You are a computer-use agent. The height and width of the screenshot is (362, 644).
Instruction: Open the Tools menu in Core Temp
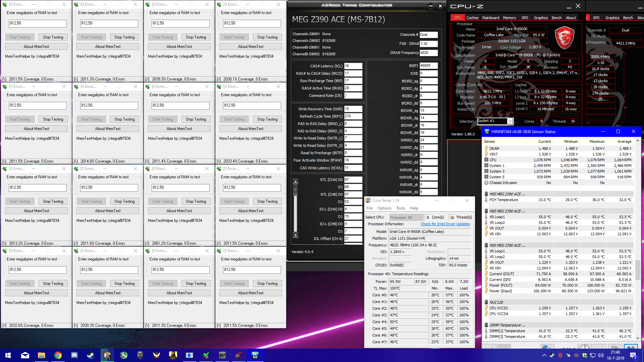(x=400, y=208)
